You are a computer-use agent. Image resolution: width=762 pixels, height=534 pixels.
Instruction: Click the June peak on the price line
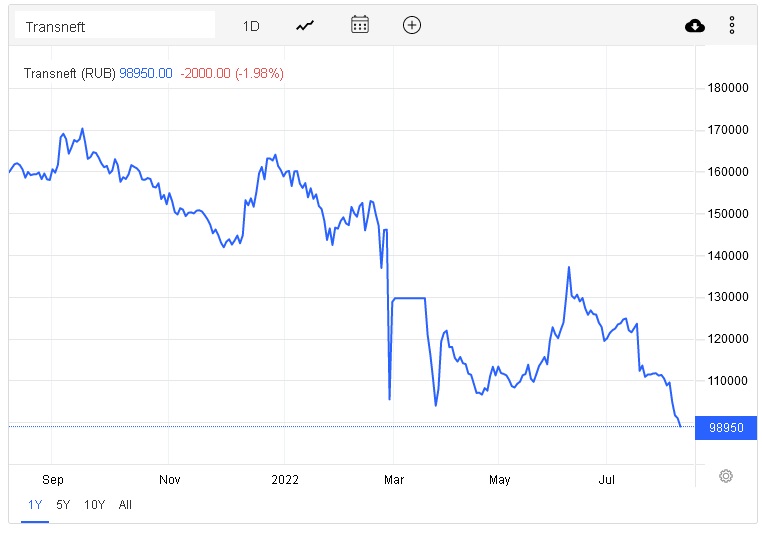pyautogui.click(x=569, y=267)
